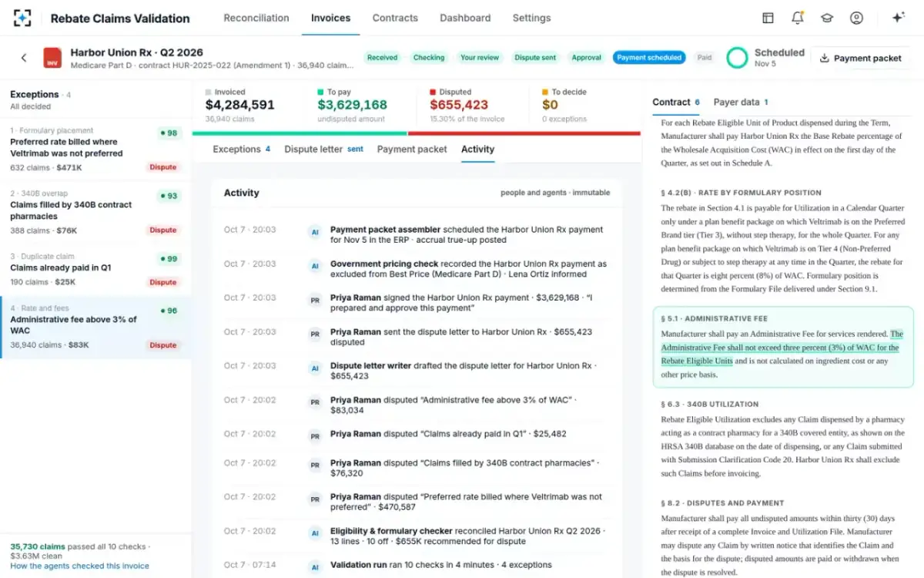This screenshot has width=924, height=578.
Task: Click the Approval stage pill
Action: pyautogui.click(x=586, y=58)
